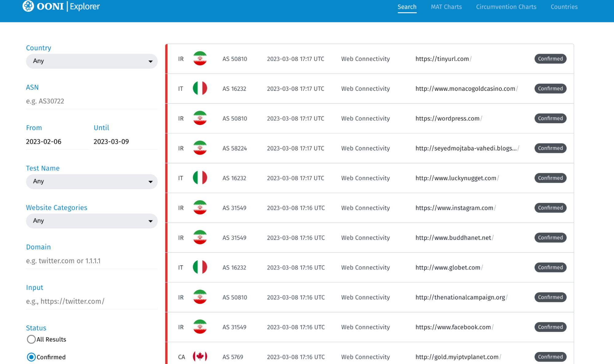Select the All Results status radio
The image size is (614, 364).
[x=31, y=339]
